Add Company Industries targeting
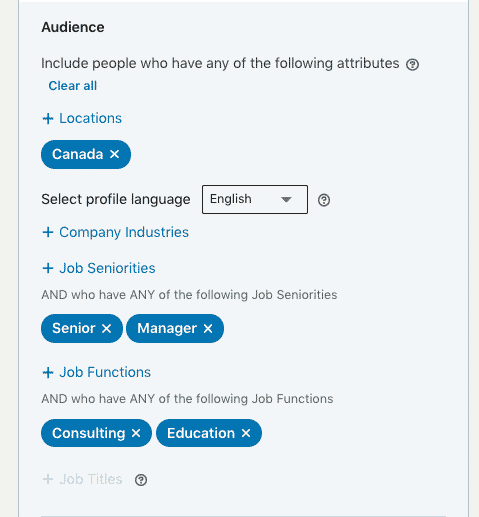The width and height of the screenshot is (479, 517). point(116,232)
